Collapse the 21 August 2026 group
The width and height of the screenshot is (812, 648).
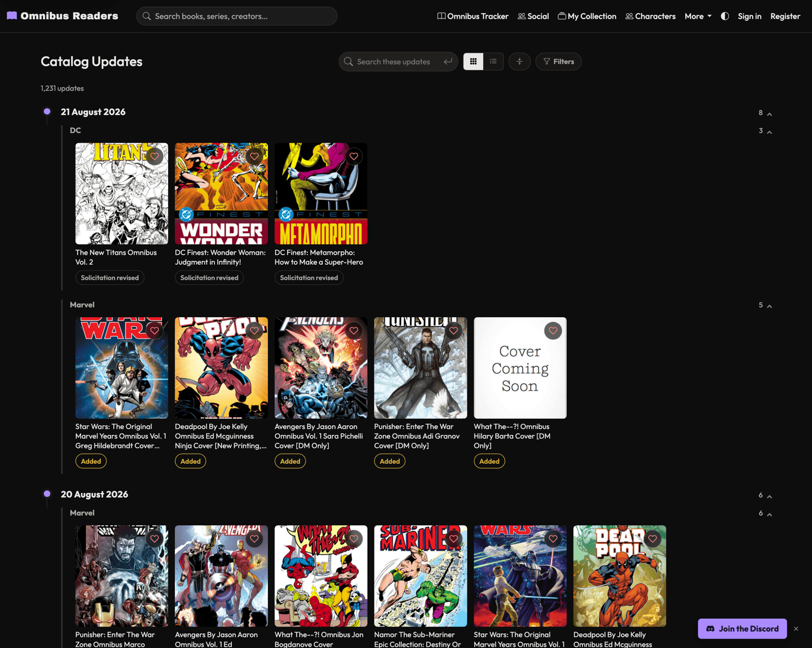point(769,113)
